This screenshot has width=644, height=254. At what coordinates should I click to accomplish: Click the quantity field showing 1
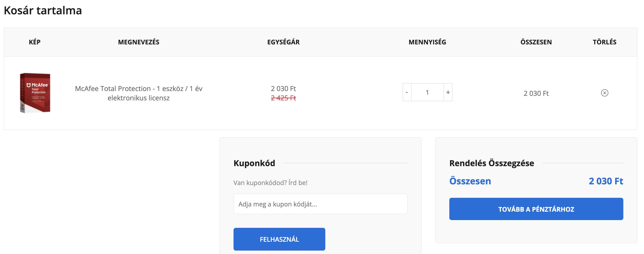point(427,92)
